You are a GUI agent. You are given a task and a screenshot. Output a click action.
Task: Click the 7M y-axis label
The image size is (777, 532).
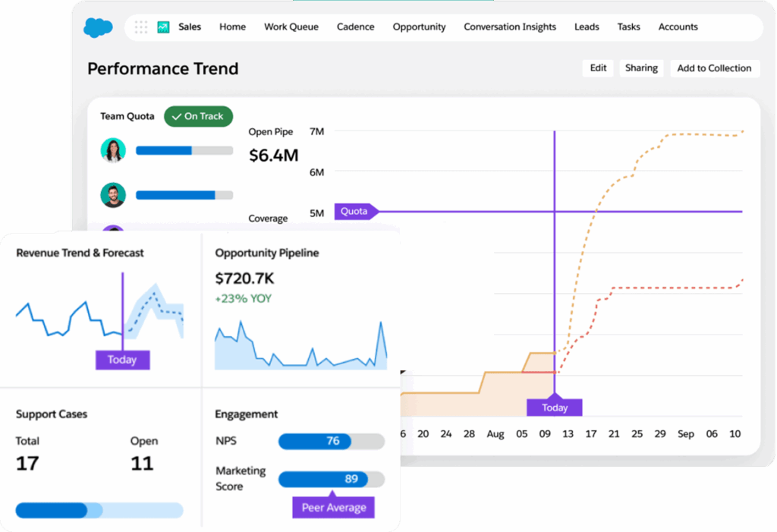coord(316,131)
